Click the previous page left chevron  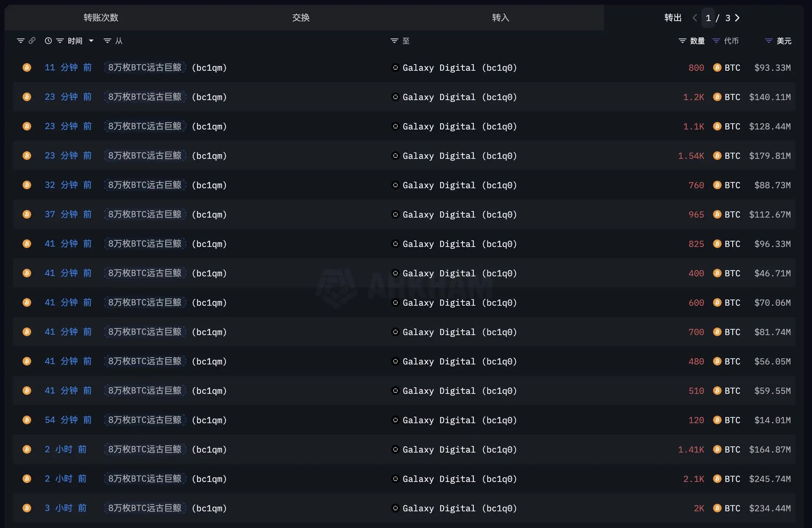point(695,17)
